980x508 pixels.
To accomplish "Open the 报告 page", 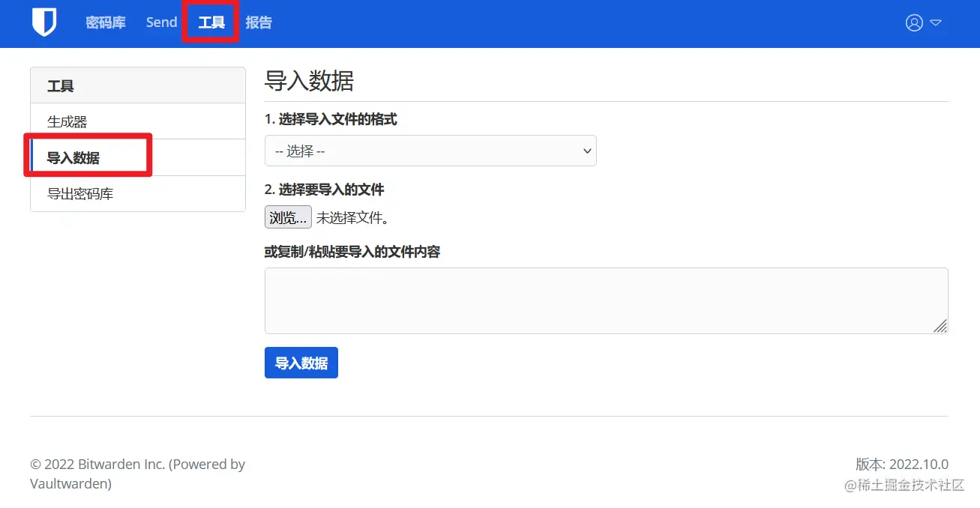I will [259, 22].
